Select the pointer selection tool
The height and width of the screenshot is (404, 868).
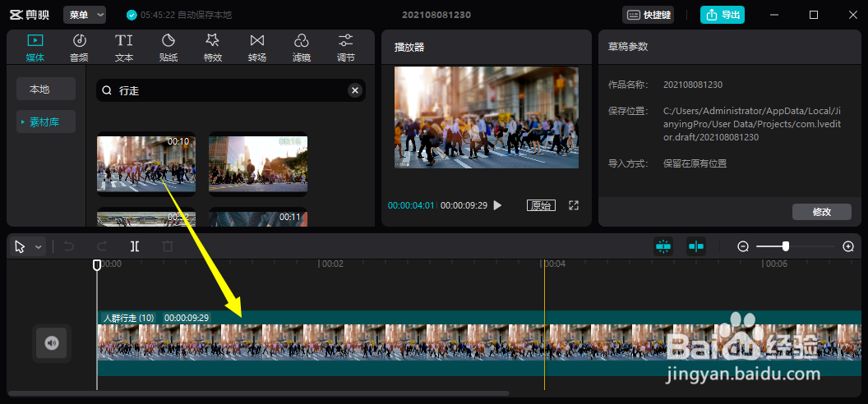[21, 246]
